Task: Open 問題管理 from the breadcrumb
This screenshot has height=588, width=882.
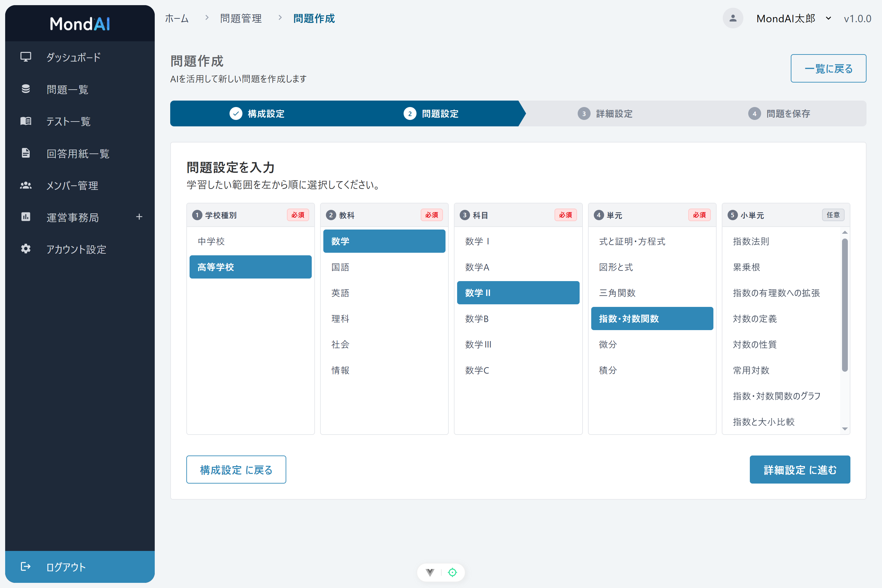Action: tap(240, 18)
